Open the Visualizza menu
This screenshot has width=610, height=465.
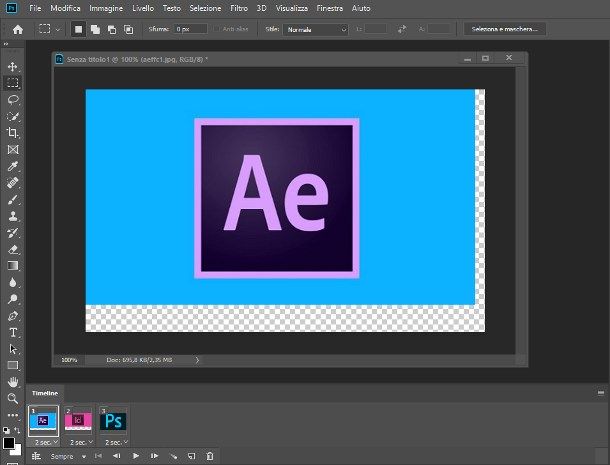(292, 8)
